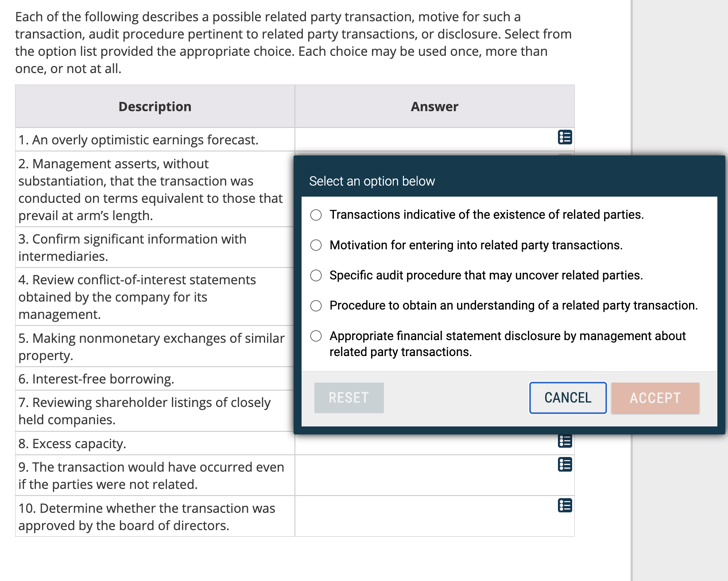Select "Procedure to obtain an understanding" option
This screenshot has width=728, height=581.
(x=316, y=306)
